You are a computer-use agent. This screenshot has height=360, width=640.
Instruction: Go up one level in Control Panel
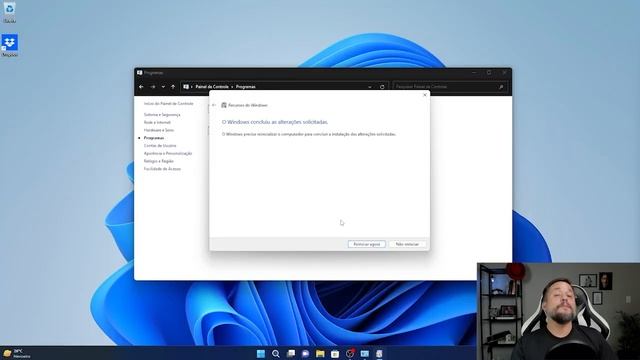coord(173,87)
